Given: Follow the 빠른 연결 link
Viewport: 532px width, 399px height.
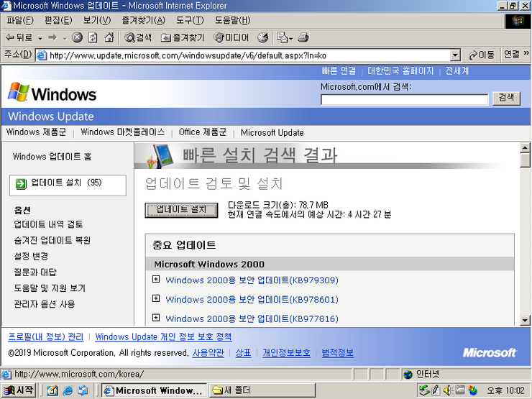Looking at the screenshot, I should tap(339, 71).
